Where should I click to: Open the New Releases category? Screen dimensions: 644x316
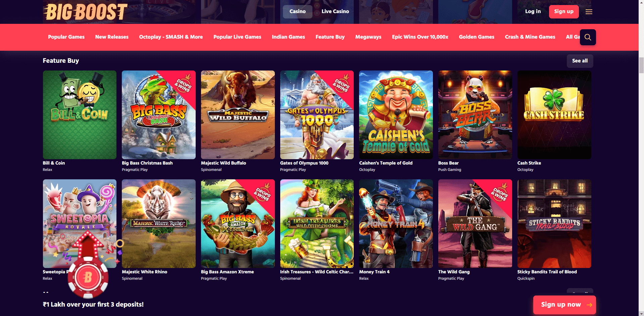pos(112,37)
